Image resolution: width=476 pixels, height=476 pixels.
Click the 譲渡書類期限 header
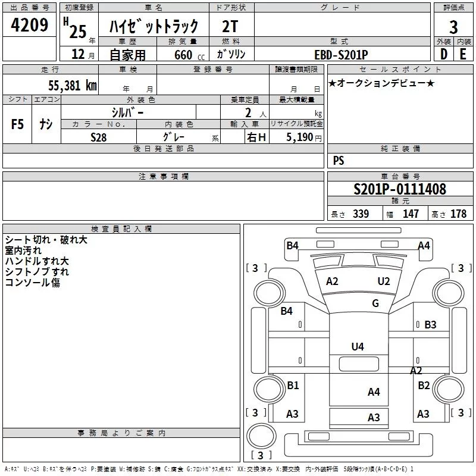pos(296,70)
